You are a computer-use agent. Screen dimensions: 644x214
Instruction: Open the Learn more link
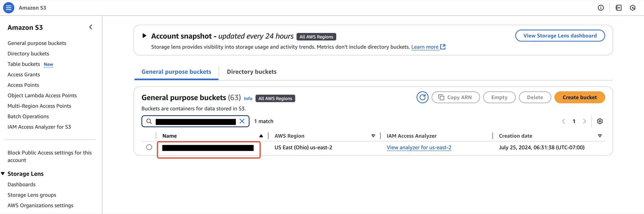click(x=428, y=47)
